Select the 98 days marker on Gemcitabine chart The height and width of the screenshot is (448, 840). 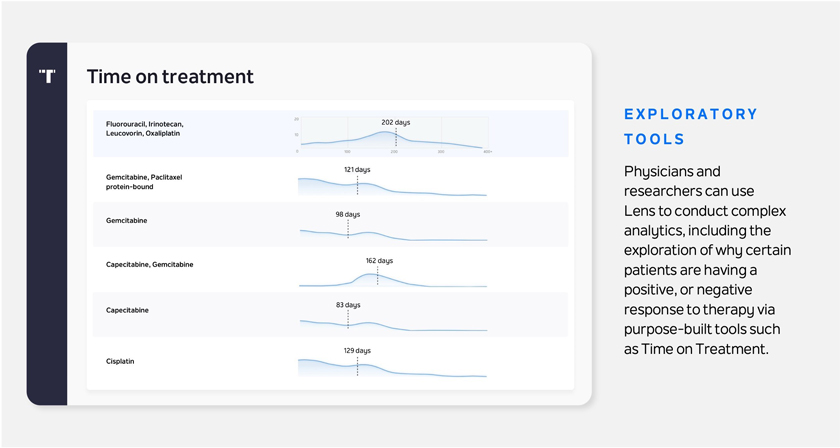point(348,214)
